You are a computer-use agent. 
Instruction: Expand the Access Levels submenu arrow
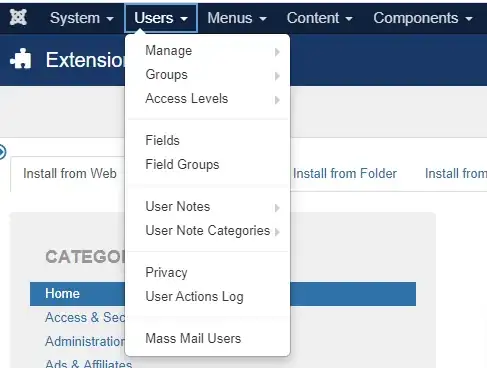277,100
